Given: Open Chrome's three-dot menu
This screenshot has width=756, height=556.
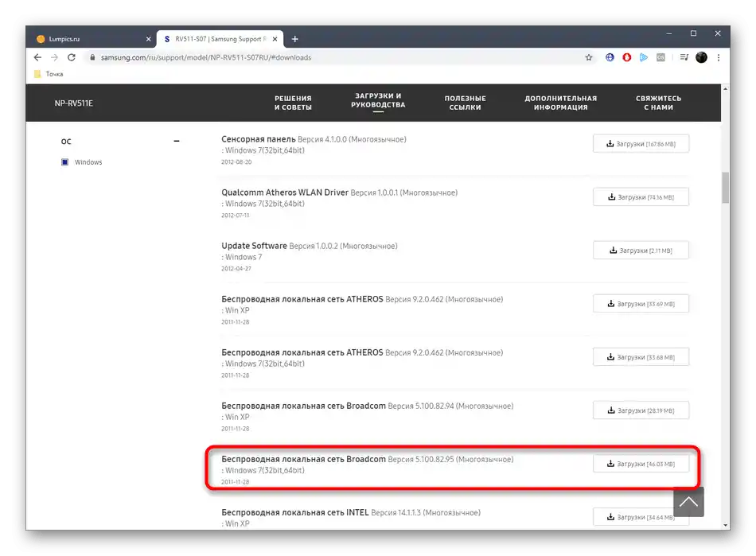Looking at the screenshot, I should click(x=719, y=57).
